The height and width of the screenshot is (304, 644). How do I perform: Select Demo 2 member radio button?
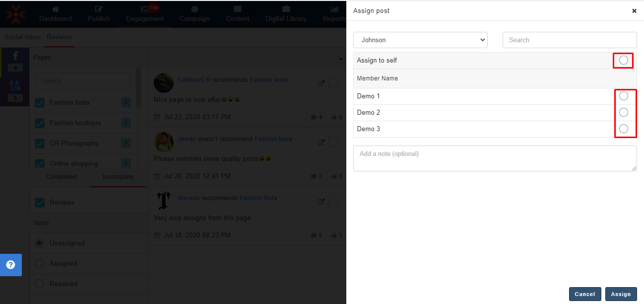(x=624, y=112)
